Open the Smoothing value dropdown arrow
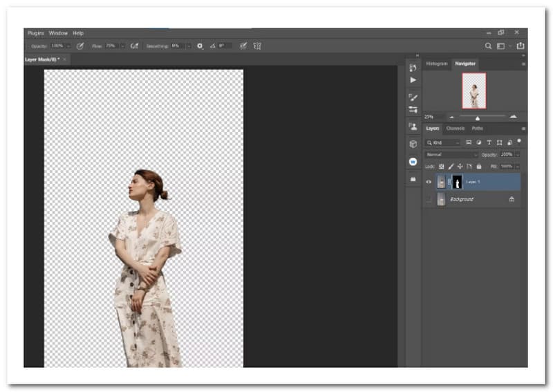The image size is (553, 392). click(189, 46)
